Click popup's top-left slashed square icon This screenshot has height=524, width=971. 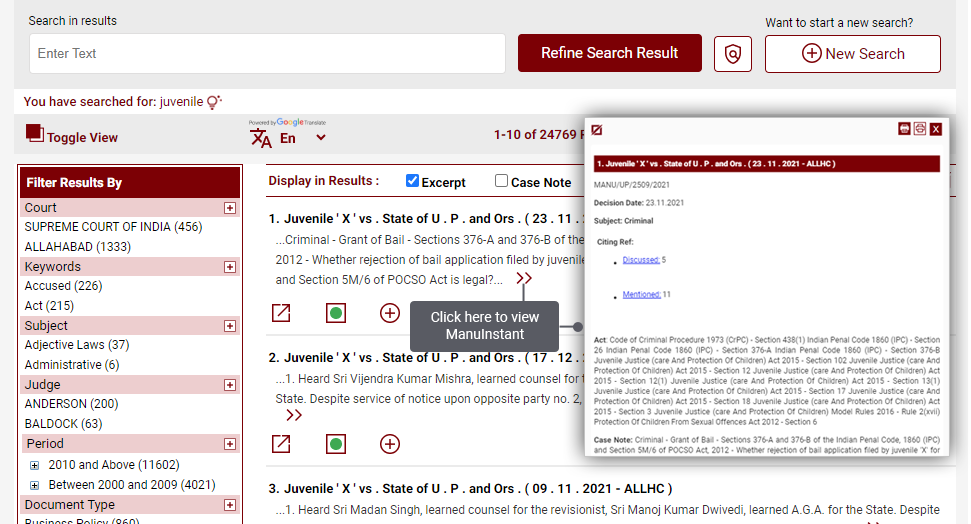597,130
